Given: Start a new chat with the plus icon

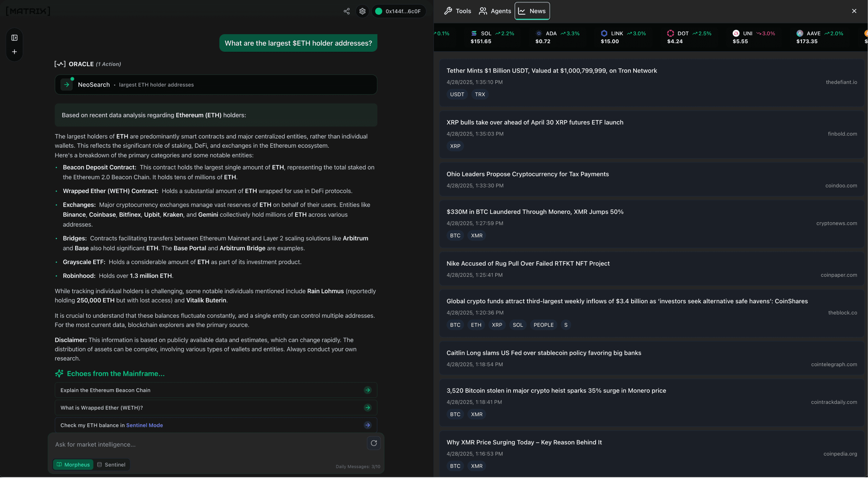Looking at the screenshot, I should (x=14, y=51).
